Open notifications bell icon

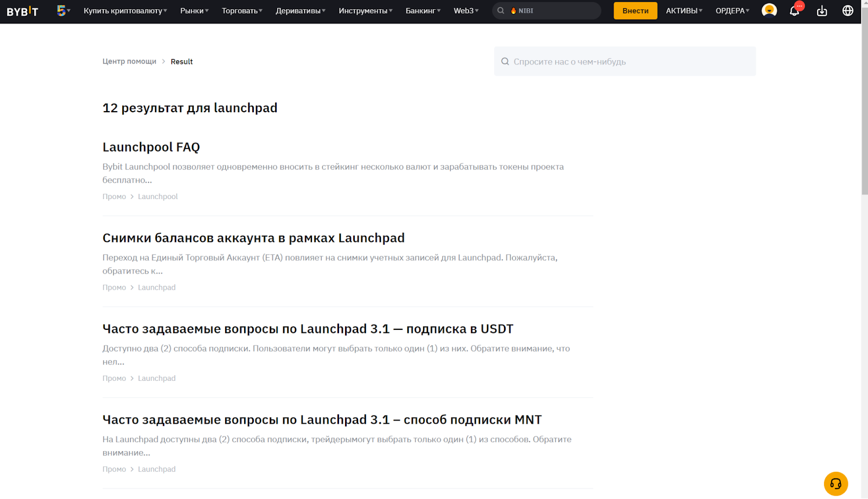tap(794, 10)
